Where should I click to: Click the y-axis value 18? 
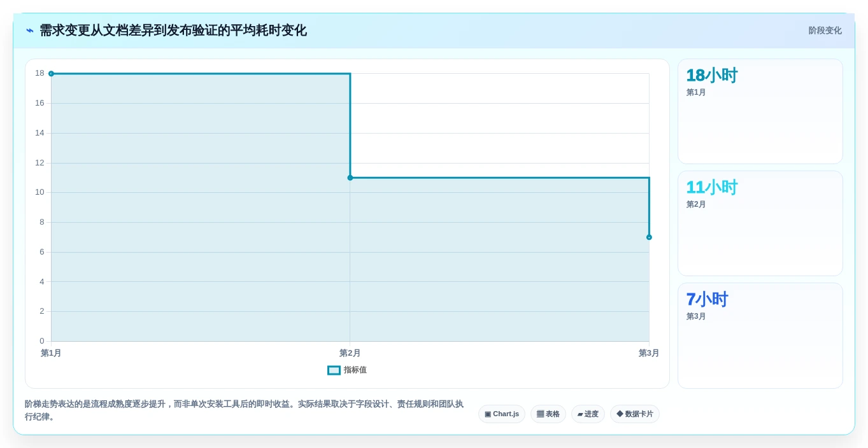(x=39, y=73)
